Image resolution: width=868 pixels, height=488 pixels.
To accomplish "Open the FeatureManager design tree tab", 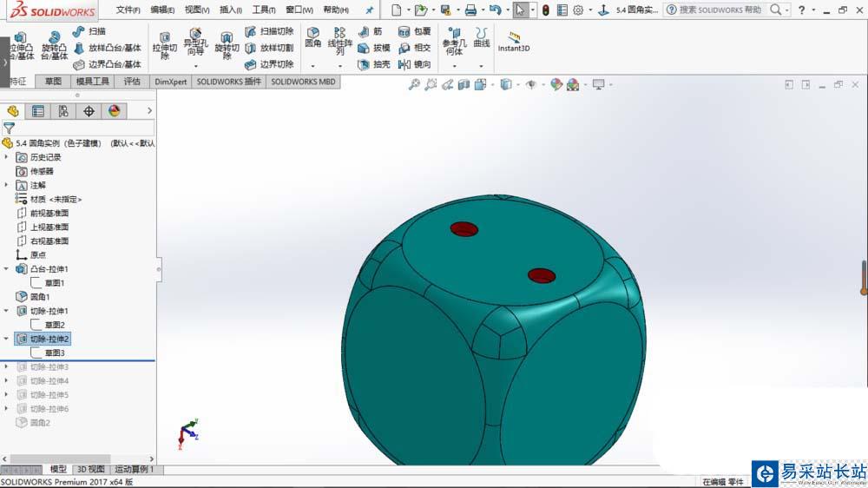I will [13, 111].
